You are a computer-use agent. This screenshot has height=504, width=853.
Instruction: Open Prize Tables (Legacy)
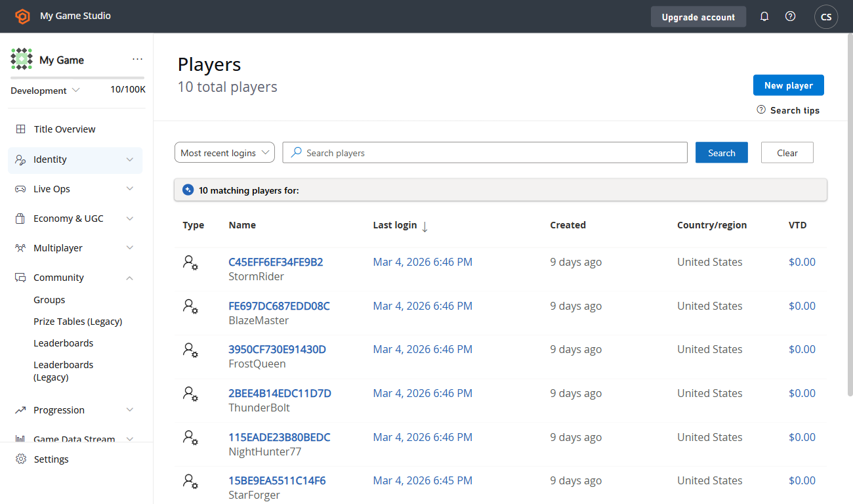pos(78,322)
